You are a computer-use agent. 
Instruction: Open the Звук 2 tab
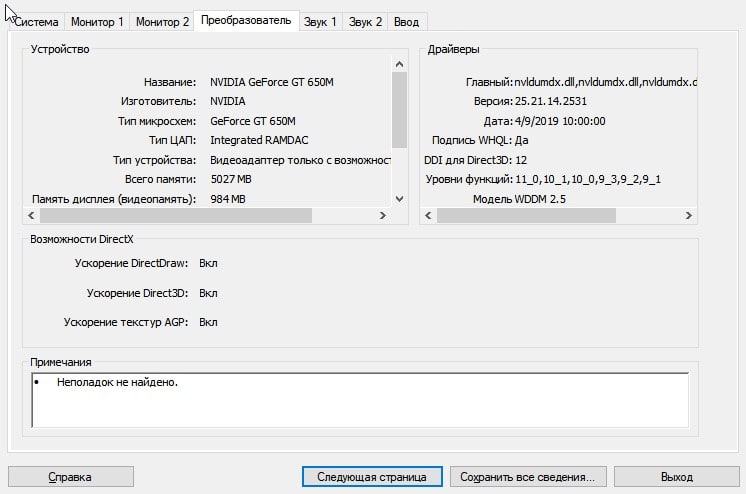pos(365,22)
